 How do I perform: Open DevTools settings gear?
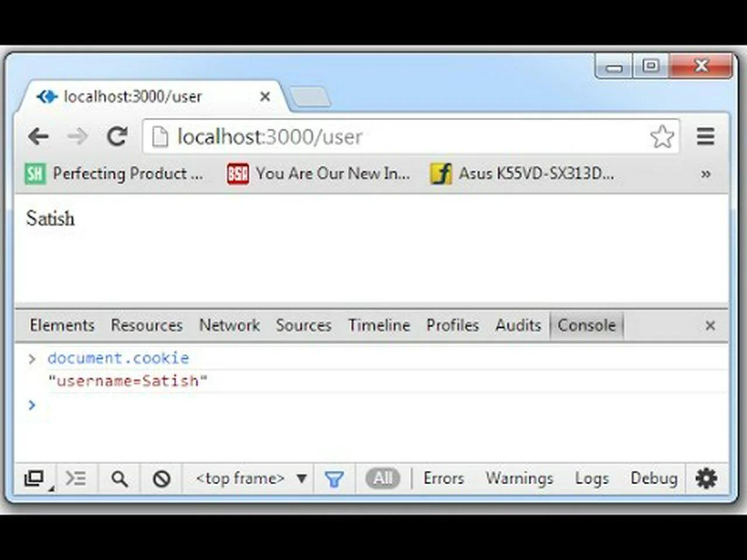706,478
